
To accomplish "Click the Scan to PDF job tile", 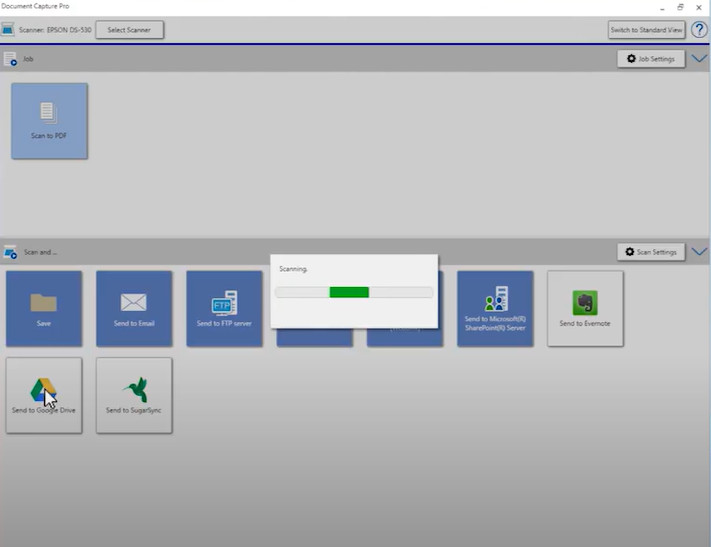I will [x=49, y=120].
